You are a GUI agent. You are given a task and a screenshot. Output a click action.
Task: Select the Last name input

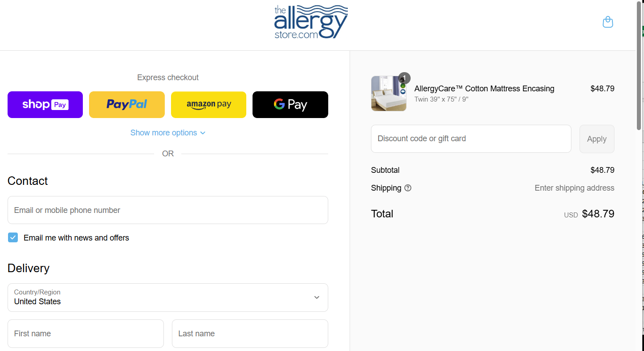pyautogui.click(x=250, y=334)
